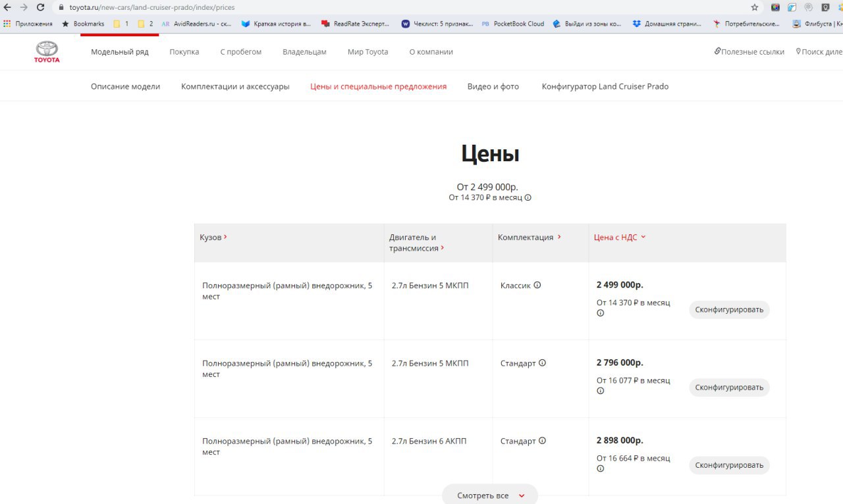Click the colorful TV extension icon
Viewport: 843px width, 504px height.
(775, 7)
